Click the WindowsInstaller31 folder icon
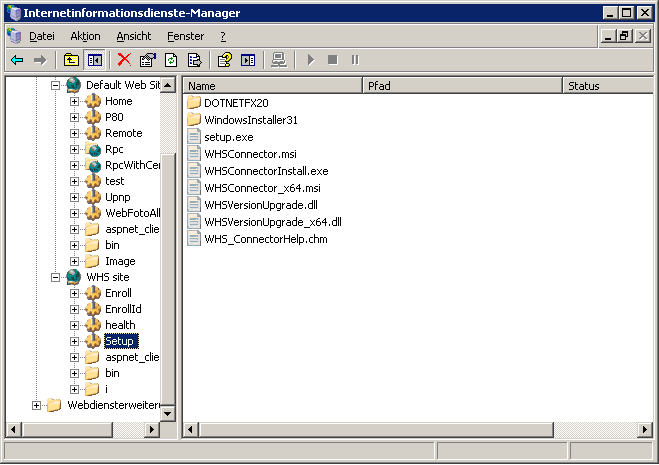Viewport: 659px width, 465px height. 194,120
